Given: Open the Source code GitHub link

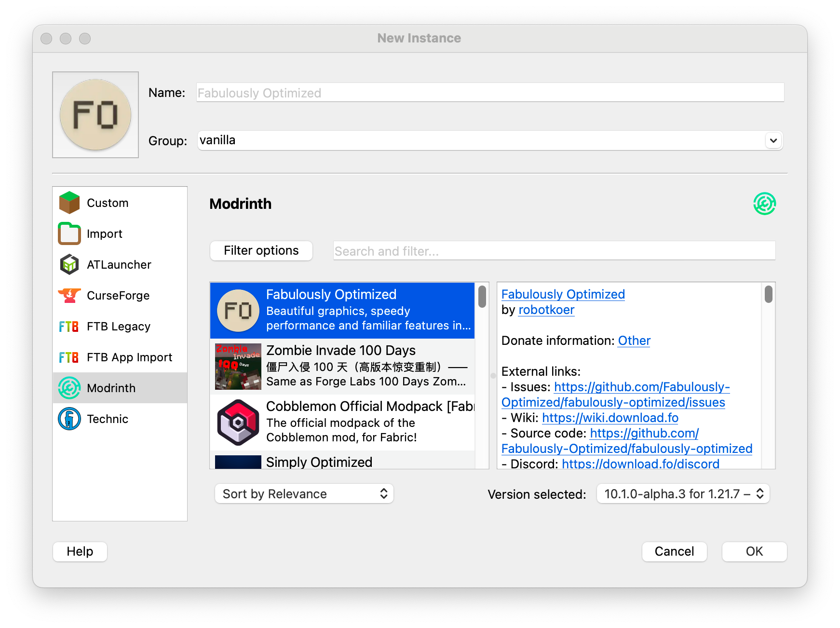Looking at the screenshot, I should coord(627,441).
